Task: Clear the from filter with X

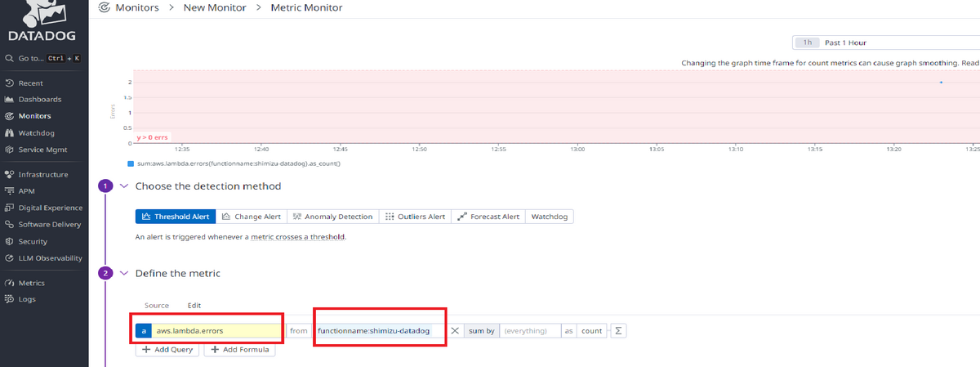Action: (455, 331)
